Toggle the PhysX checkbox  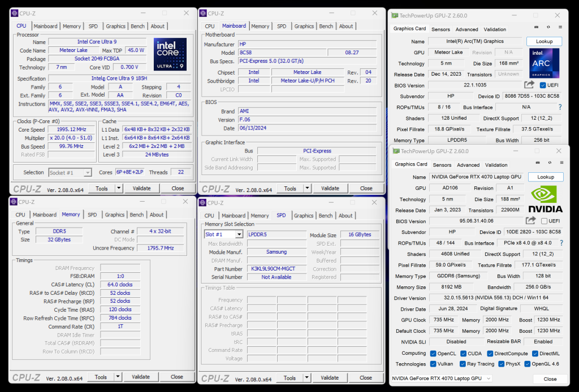pyautogui.click(x=501, y=364)
